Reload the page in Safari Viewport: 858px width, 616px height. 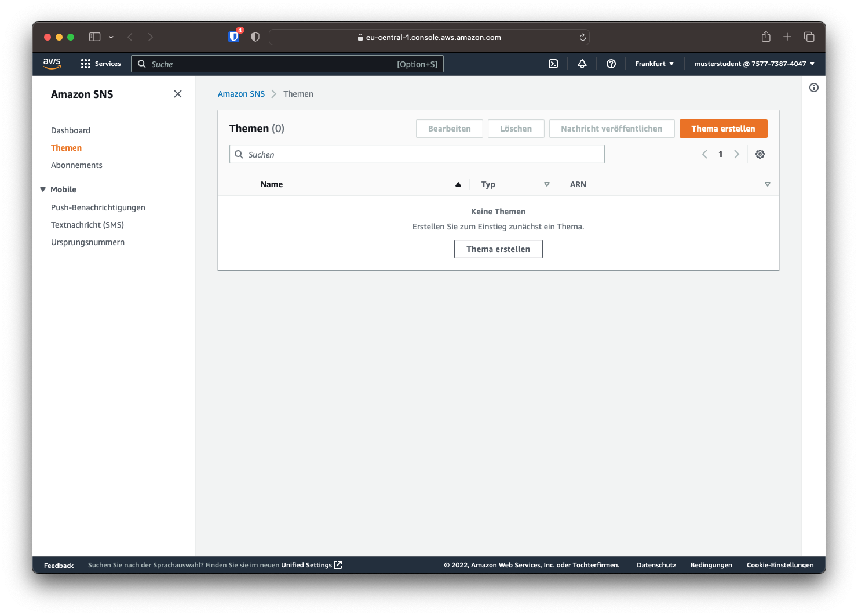[x=583, y=37]
